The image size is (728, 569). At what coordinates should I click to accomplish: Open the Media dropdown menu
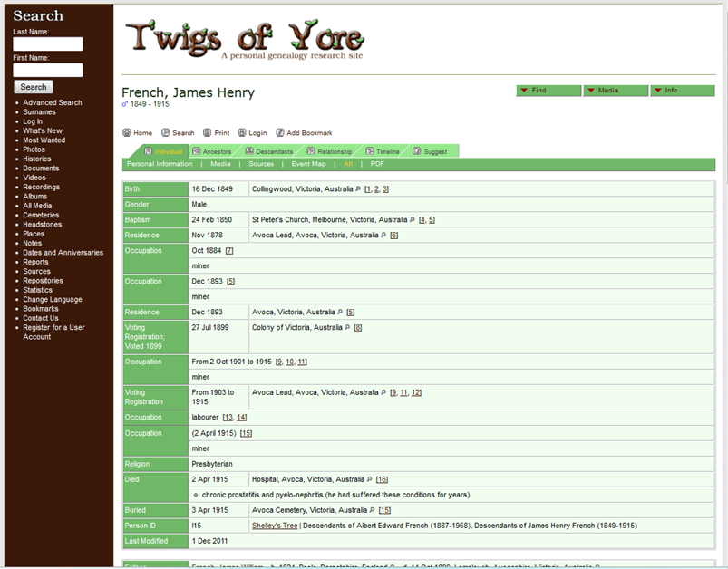click(x=616, y=91)
